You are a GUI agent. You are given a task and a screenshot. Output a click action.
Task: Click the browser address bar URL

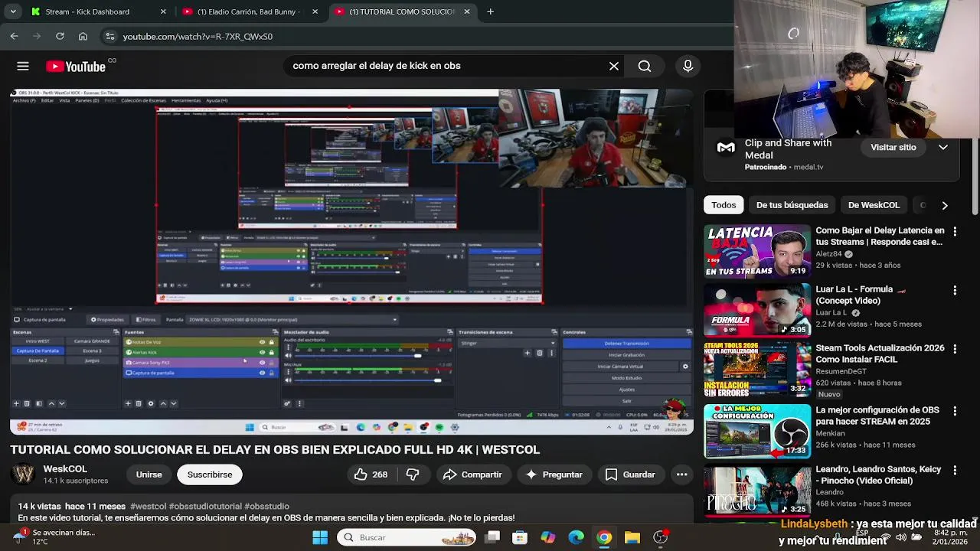click(x=198, y=36)
